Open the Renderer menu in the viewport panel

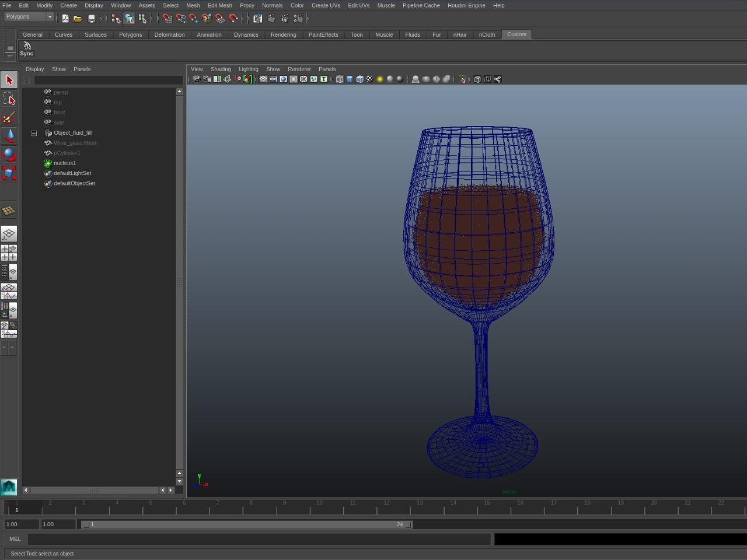point(299,69)
